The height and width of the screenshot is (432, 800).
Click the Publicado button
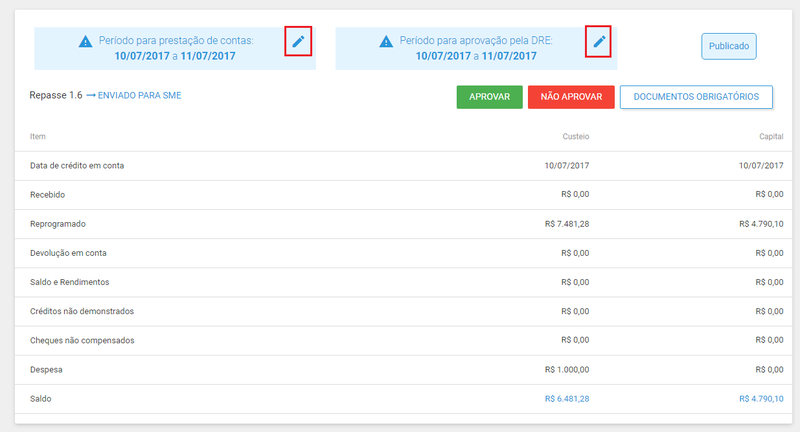(x=729, y=46)
